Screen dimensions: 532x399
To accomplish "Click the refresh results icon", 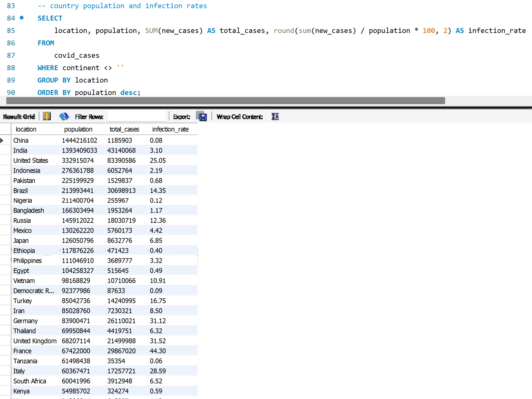I will (64, 116).
